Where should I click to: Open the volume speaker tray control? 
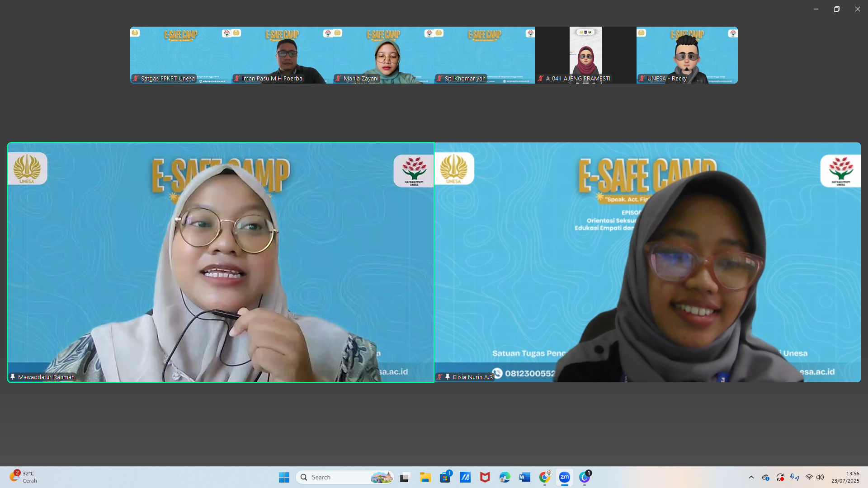coord(820,477)
